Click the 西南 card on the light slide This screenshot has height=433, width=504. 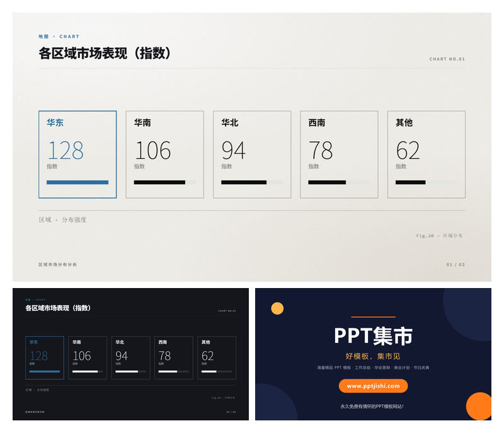pyautogui.click(x=339, y=154)
